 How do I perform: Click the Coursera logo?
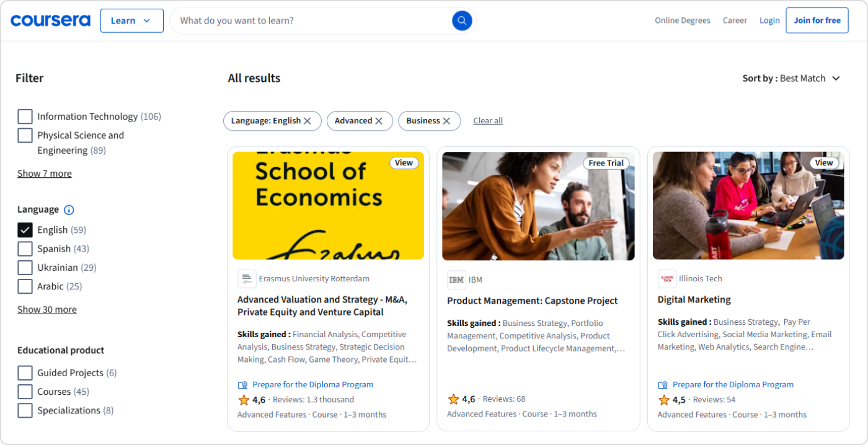pos(50,20)
